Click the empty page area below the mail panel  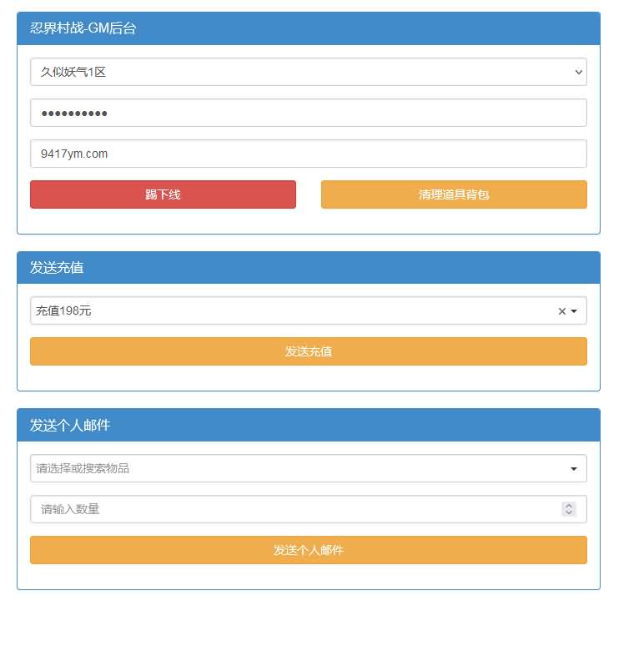click(308, 619)
